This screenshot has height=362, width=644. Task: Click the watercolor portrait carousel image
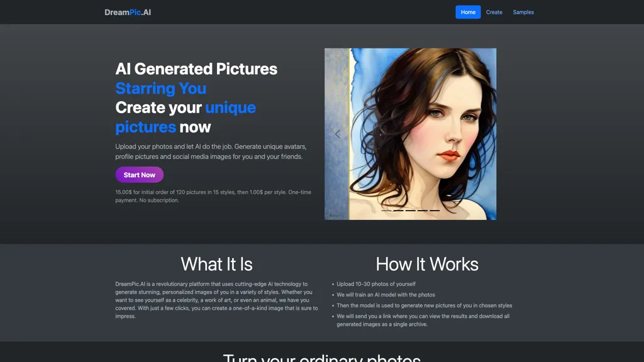pos(410,134)
